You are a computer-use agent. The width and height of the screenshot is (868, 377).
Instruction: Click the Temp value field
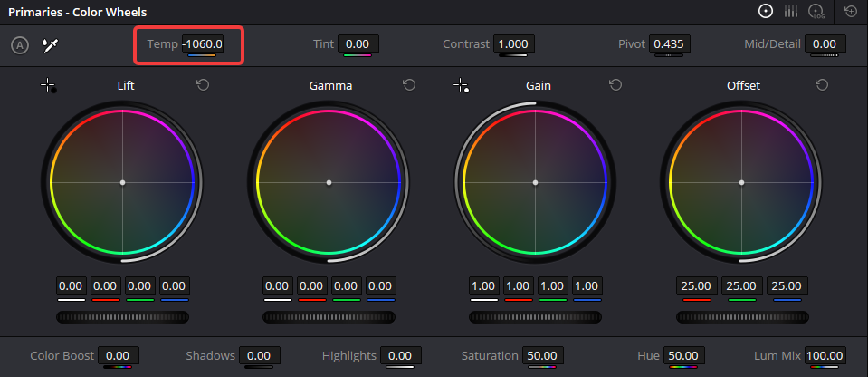[x=203, y=43]
